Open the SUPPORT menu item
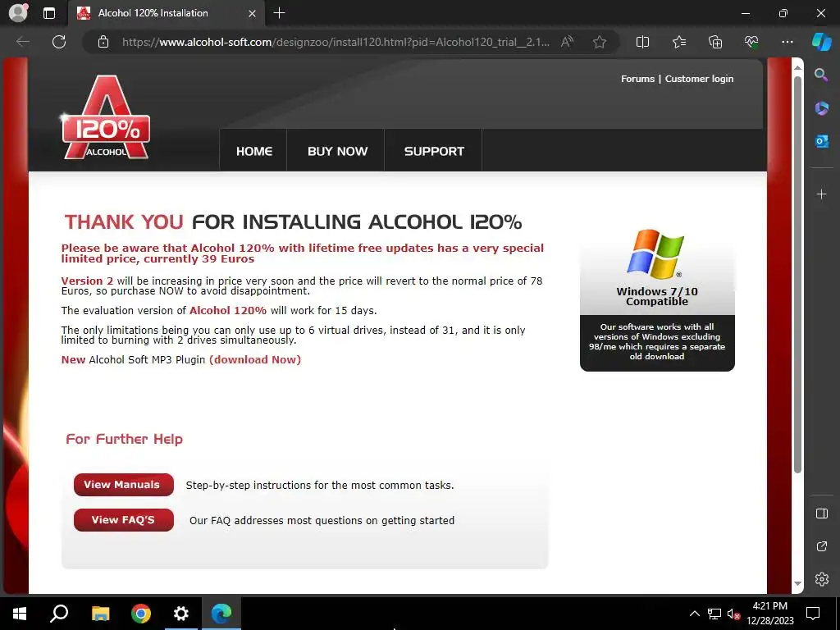 [434, 151]
